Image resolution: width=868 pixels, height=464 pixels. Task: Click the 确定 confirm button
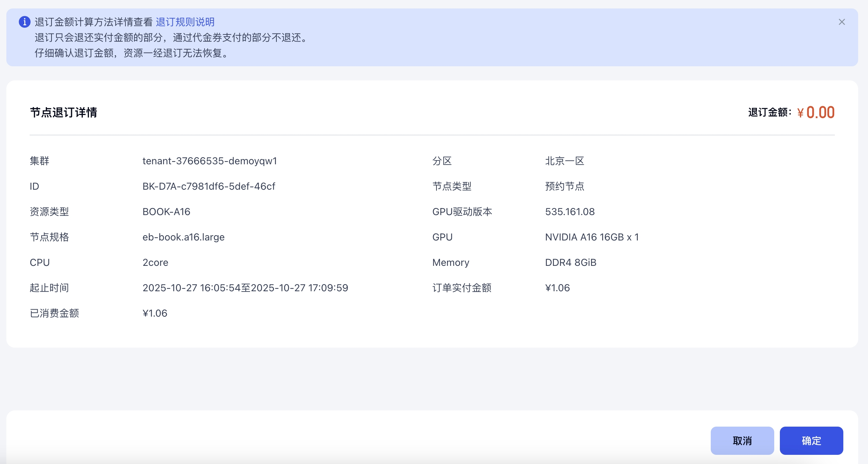pyautogui.click(x=811, y=440)
